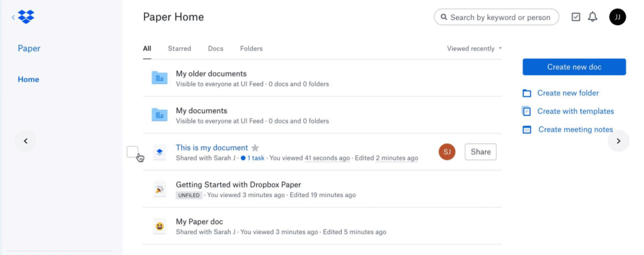644x255 pixels.
Task: Click the search magnifier icon
Action: pyautogui.click(x=443, y=18)
